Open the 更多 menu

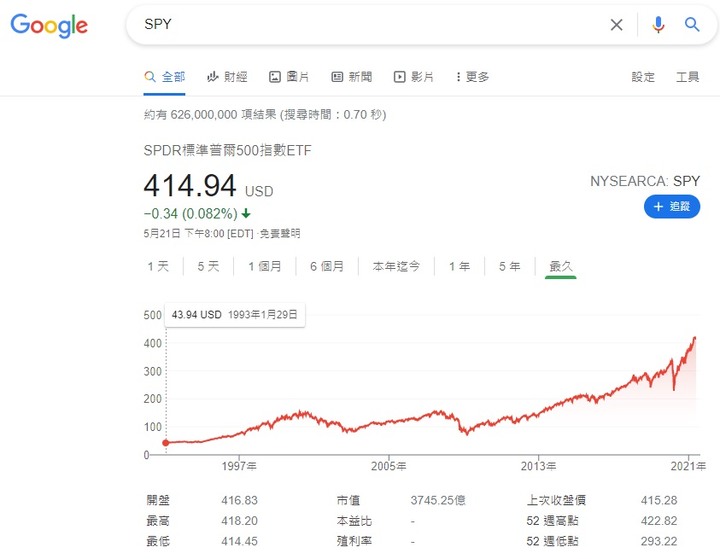(x=472, y=77)
